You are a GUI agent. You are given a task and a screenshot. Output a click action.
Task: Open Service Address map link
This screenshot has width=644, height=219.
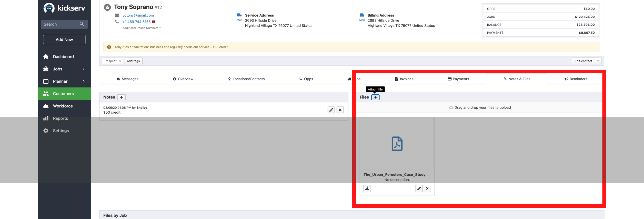point(239,17)
